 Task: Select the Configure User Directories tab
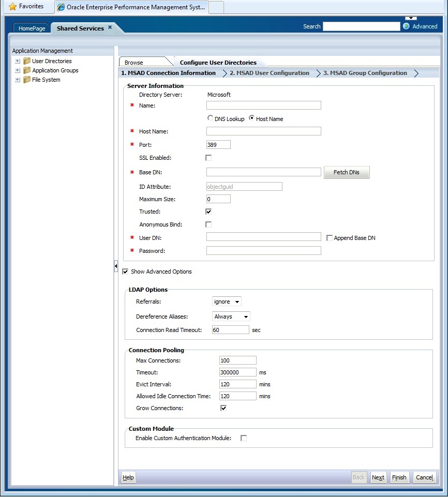coord(218,63)
